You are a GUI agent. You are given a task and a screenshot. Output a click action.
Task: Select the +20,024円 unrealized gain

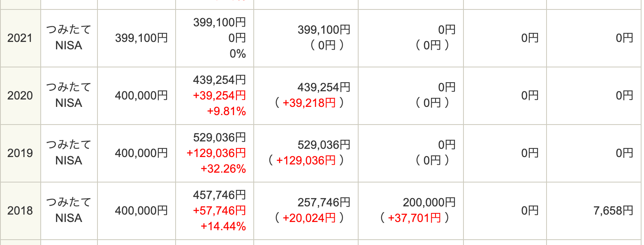[309, 218]
